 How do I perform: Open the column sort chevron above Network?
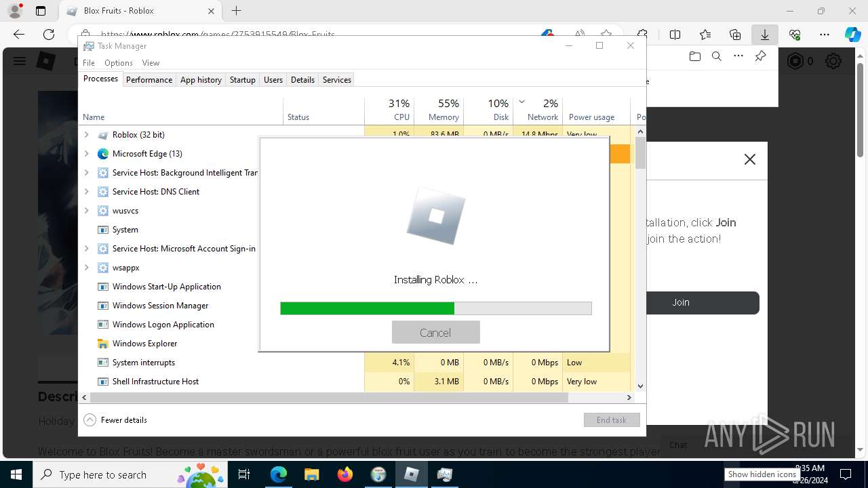click(521, 102)
